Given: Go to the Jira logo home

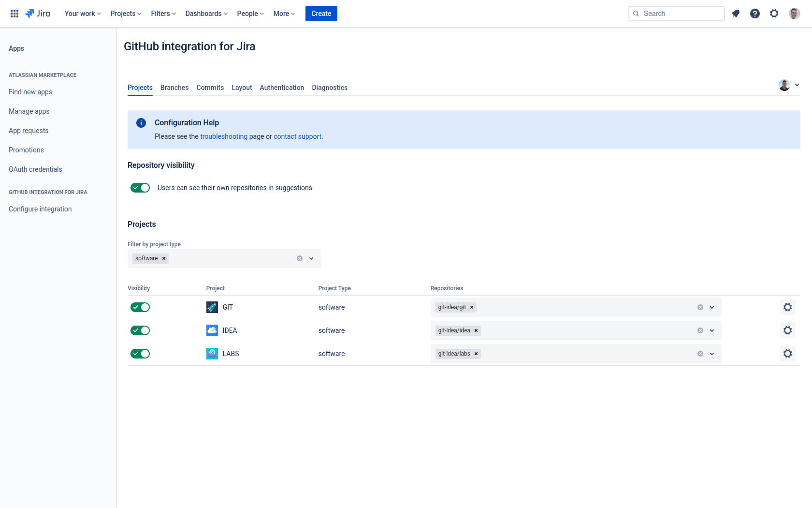Looking at the screenshot, I should pyautogui.click(x=38, y=14).
